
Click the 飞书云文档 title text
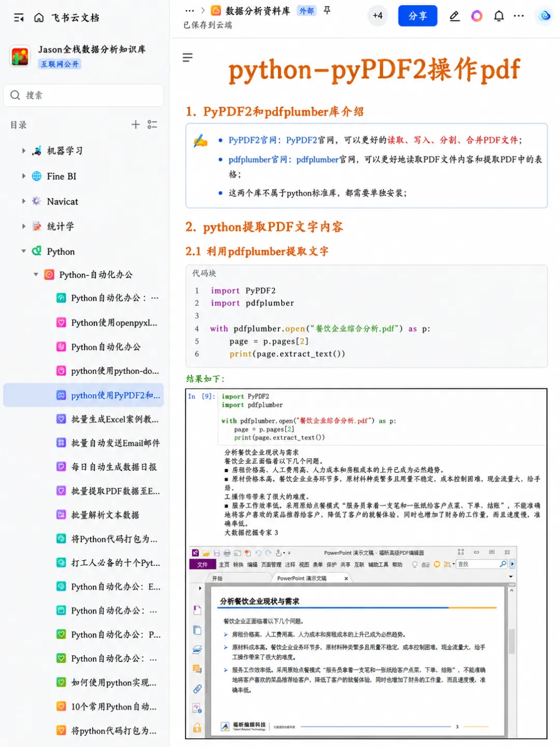click(x=75, y=18)
